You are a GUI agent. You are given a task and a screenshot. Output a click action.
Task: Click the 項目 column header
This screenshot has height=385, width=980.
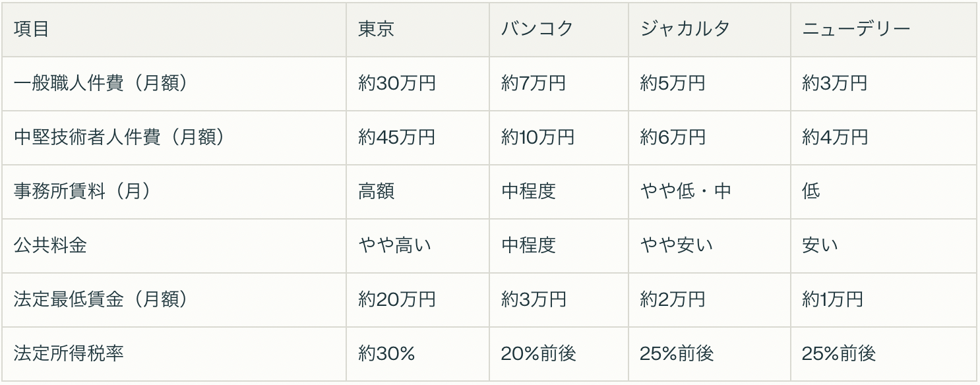[32, 30]
